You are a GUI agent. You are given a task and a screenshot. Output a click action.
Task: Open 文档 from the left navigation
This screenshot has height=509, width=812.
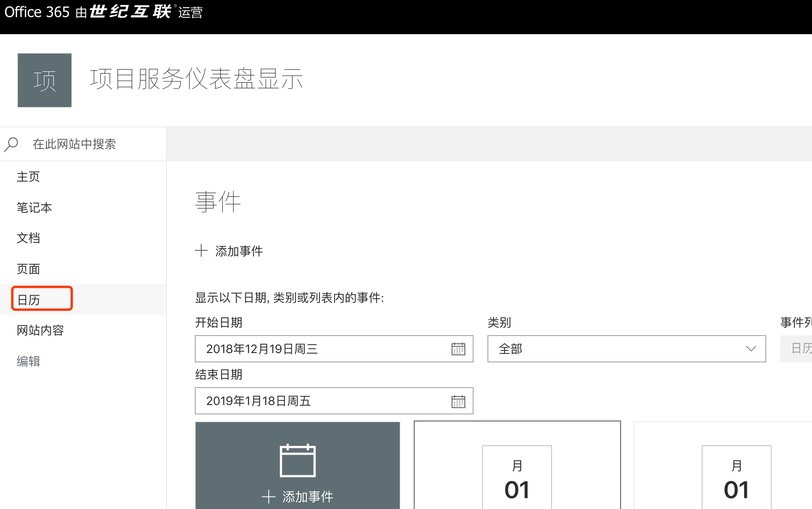pos(28,238)
